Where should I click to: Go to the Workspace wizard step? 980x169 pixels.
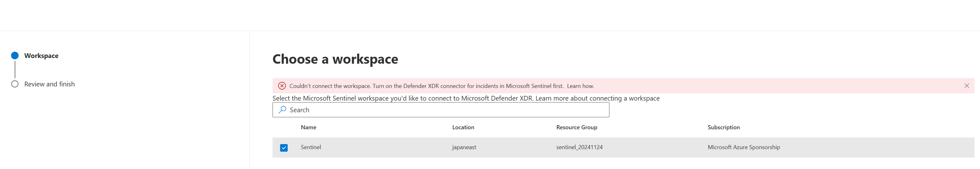click(x=41, y=55)
